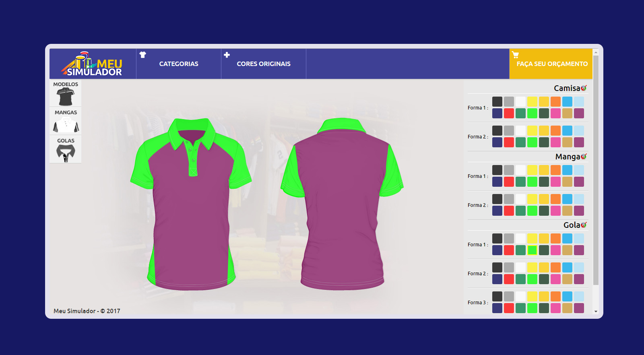Pick pink for Gola Forma 1
The height and width of the screenshot is (355, 644).
(555, 250)
